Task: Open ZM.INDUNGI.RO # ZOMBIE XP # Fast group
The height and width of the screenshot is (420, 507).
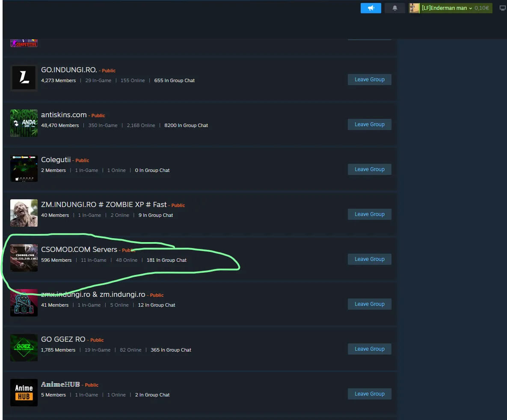Action: coord(104,204)
